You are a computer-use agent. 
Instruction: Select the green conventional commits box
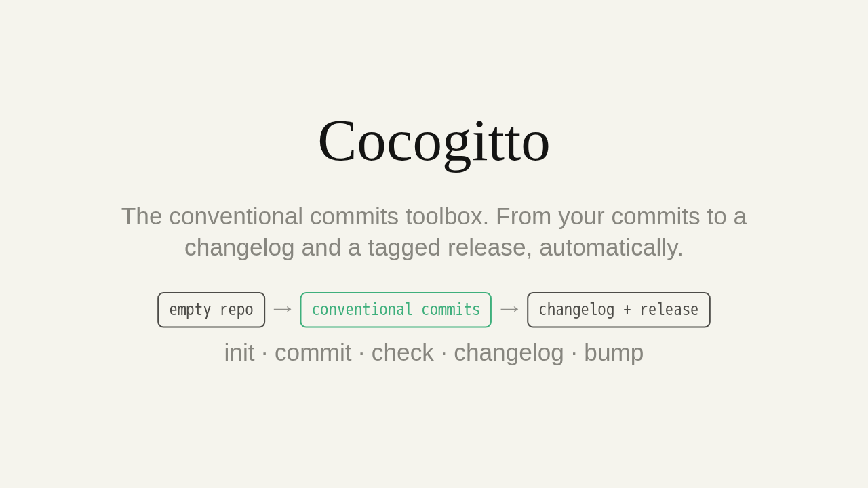[396, 310]
